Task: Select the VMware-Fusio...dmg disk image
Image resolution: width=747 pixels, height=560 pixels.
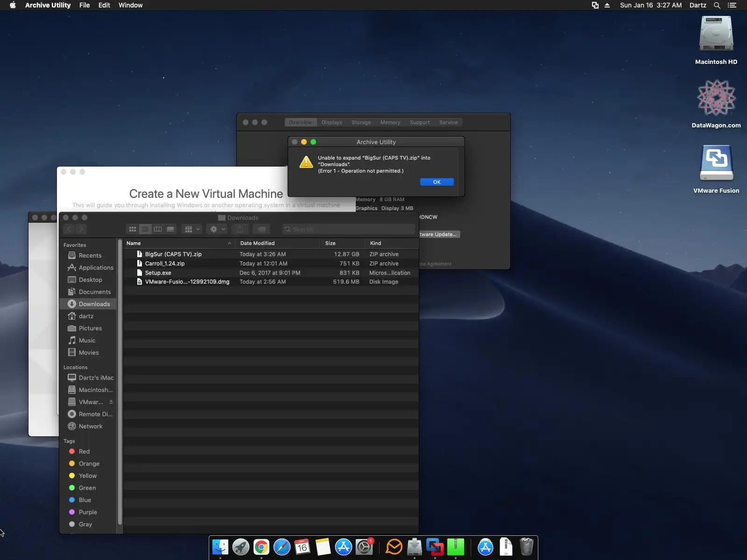Action: click(271, 282)
